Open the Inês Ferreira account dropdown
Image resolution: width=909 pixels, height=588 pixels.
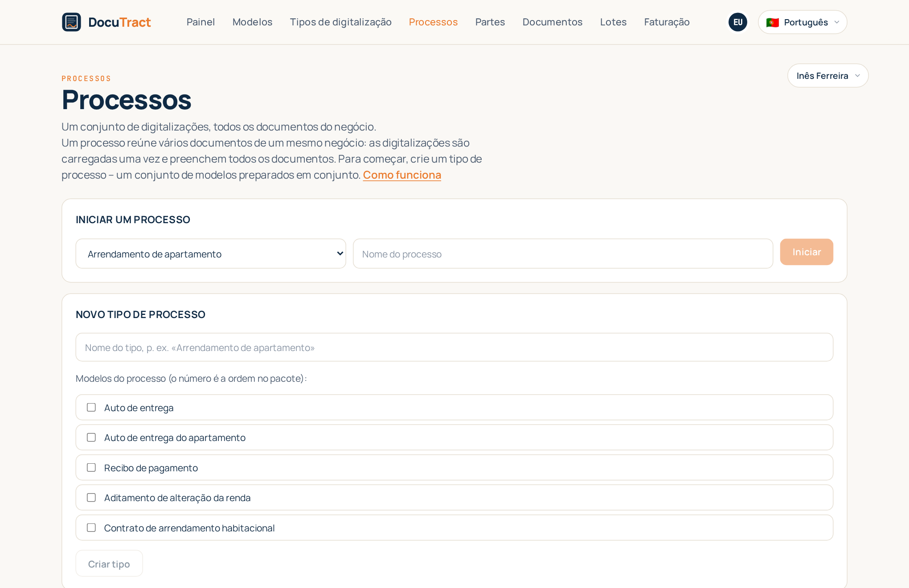point(828,76)
